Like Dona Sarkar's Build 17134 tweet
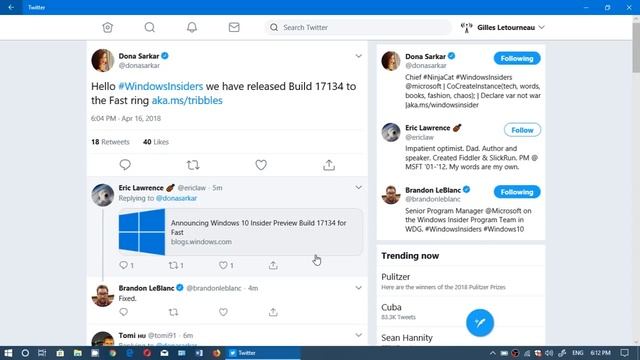This screenshot has height=360, width=640. [x=261, y=165]
